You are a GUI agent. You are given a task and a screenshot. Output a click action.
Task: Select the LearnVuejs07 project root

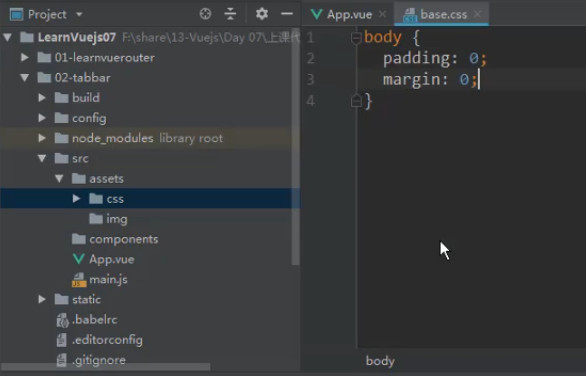tap(77, 37)
